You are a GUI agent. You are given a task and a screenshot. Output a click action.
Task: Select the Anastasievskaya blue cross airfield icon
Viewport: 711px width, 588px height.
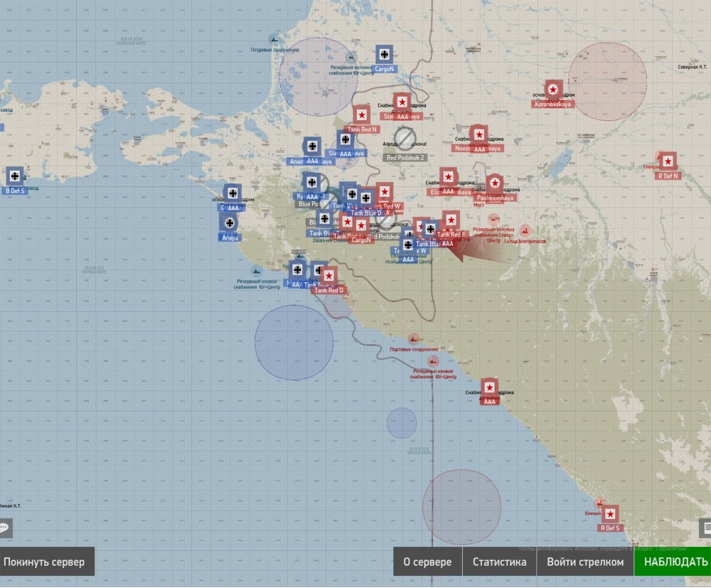click(312, 146)
